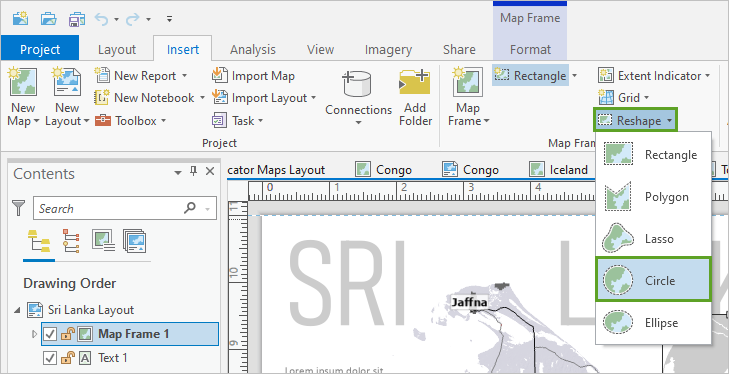Select List By Element Type icon

pyautogui.click(x=71, y=240)
